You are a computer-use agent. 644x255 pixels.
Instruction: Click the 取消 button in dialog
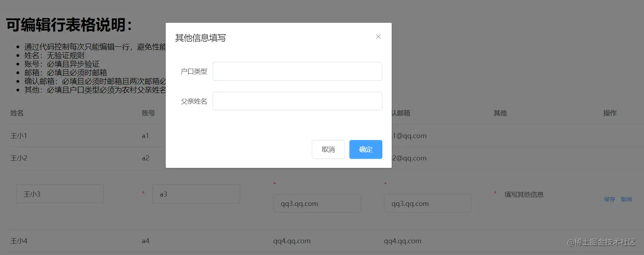tap(328, 149)
